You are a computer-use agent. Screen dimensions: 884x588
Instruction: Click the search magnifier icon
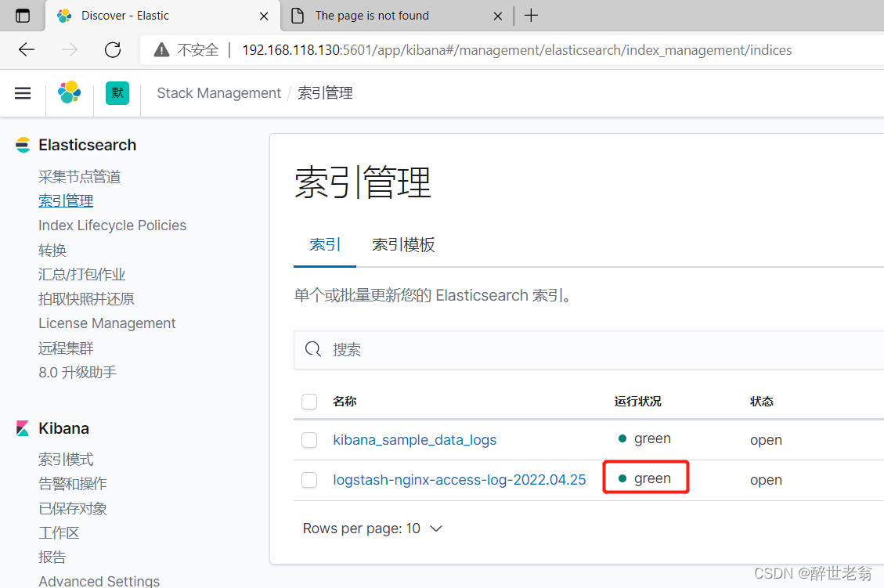pos(313,349)
